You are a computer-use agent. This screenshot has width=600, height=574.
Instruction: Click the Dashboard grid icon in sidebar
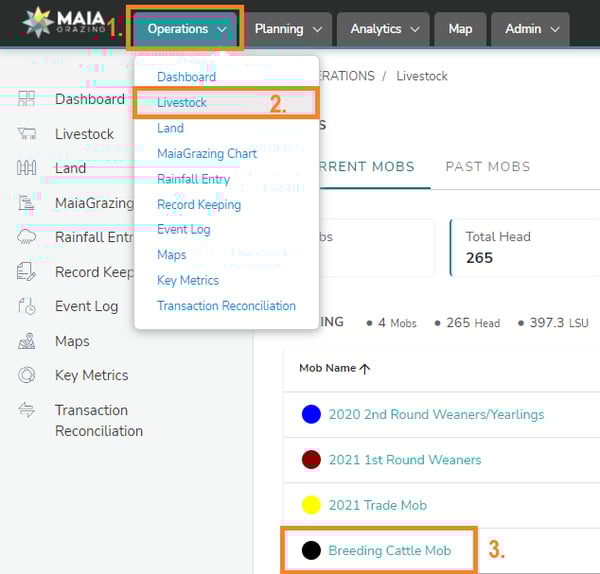click(27, 99)
